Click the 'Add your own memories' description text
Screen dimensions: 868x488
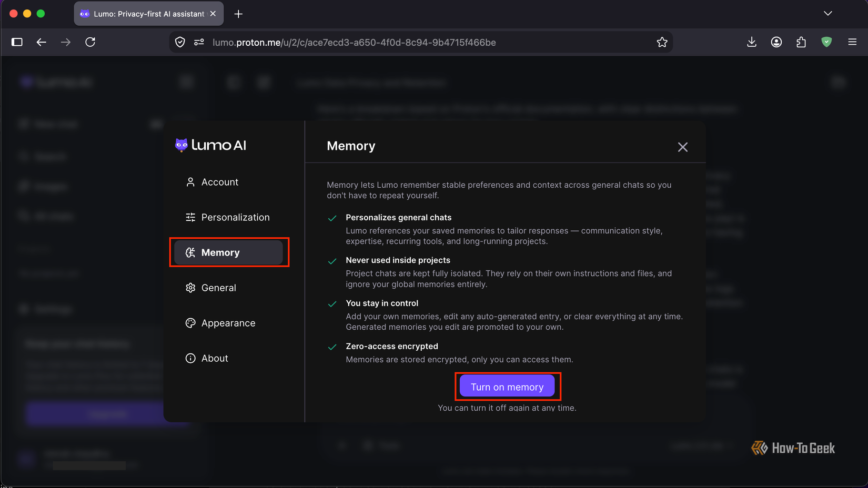[514, 322]
